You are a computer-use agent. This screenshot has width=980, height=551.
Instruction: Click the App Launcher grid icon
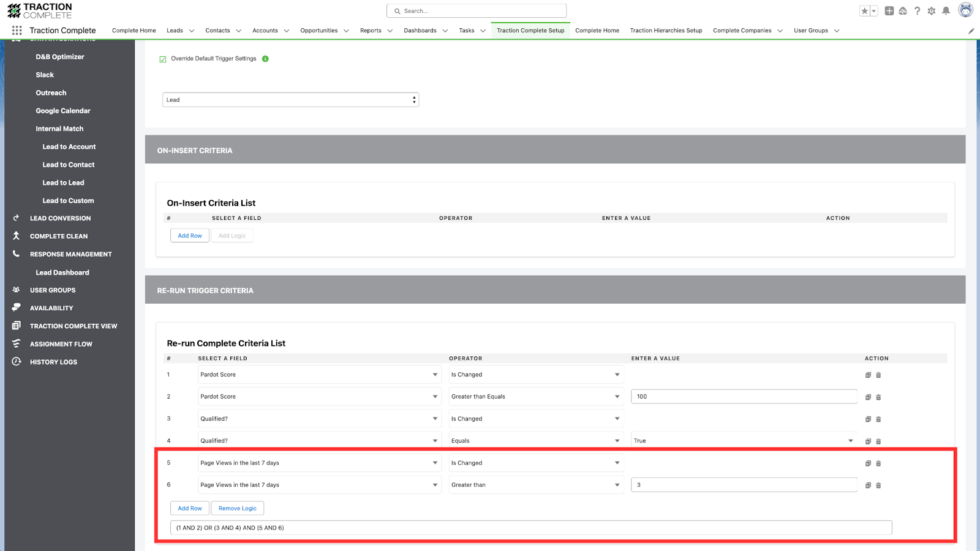(x=17, y=30)
